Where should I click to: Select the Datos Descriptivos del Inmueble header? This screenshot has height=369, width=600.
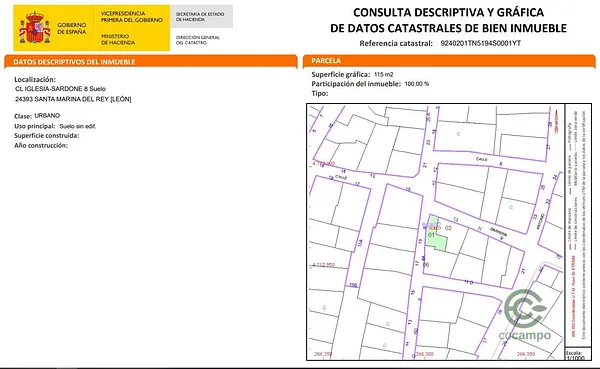point(74,62)
